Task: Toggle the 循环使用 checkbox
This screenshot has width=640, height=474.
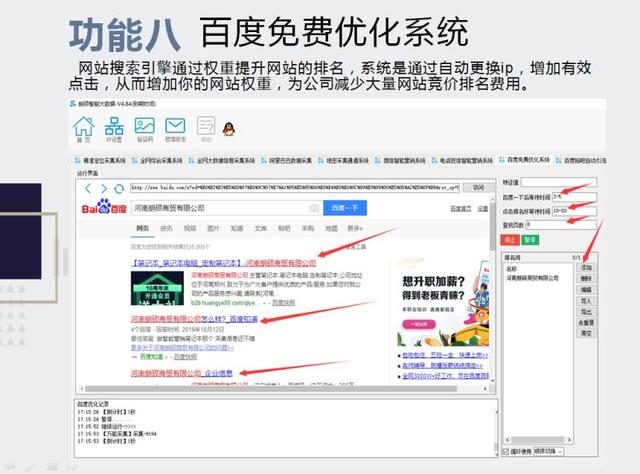Action: tap(505, 452)
